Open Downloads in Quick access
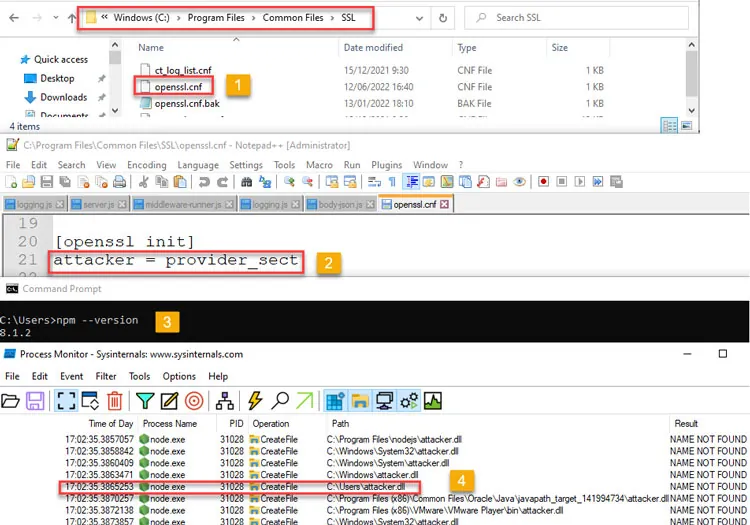Image resolution: width=750 pixels, height=525 pixels. coord(64,97)
